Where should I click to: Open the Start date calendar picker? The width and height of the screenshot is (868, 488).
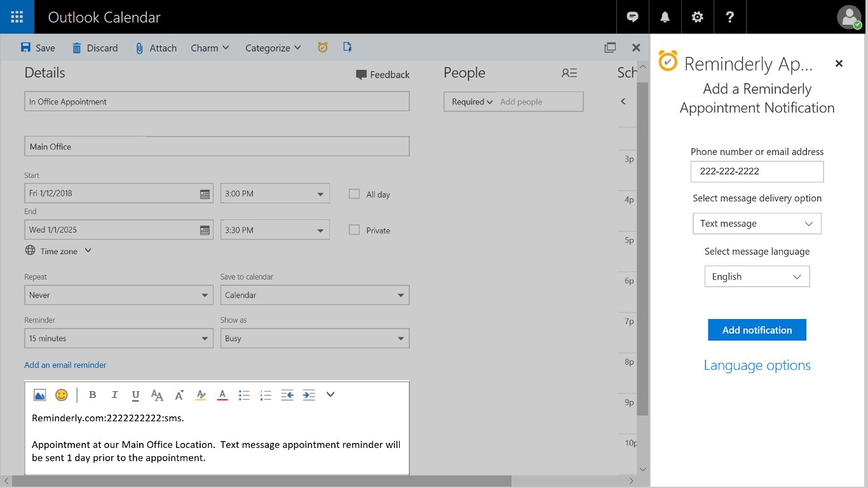click(x=205, y=194)
